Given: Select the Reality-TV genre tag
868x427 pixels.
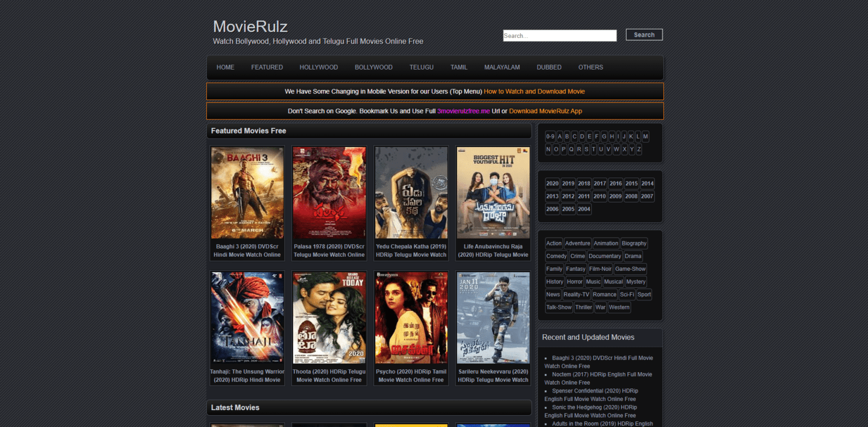Looking at the screenshot, I should tap(576, 295).
